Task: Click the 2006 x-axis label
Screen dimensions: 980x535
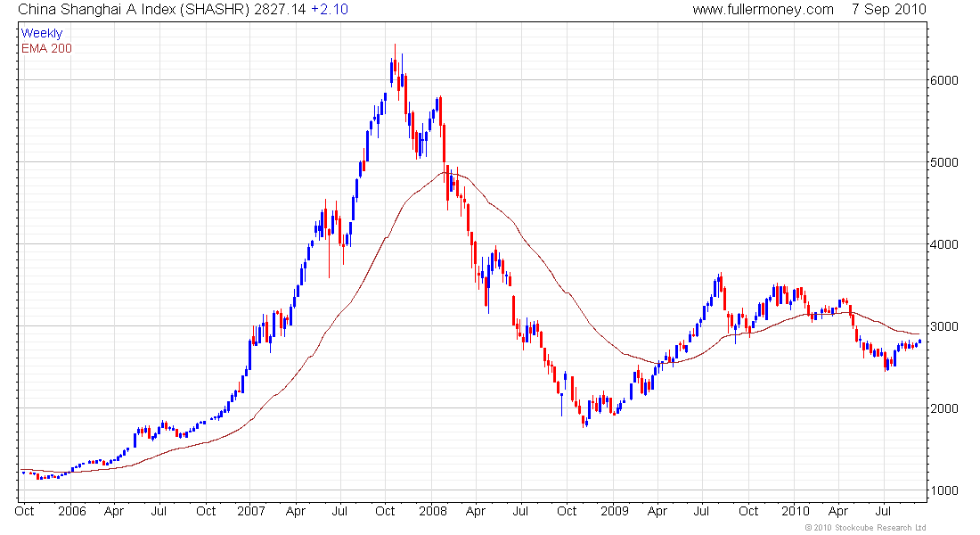Action: (x=72, y=511)
